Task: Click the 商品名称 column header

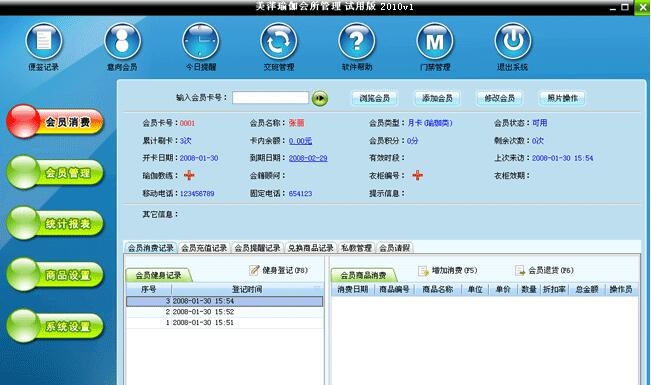Action: (x=438, y=289)
